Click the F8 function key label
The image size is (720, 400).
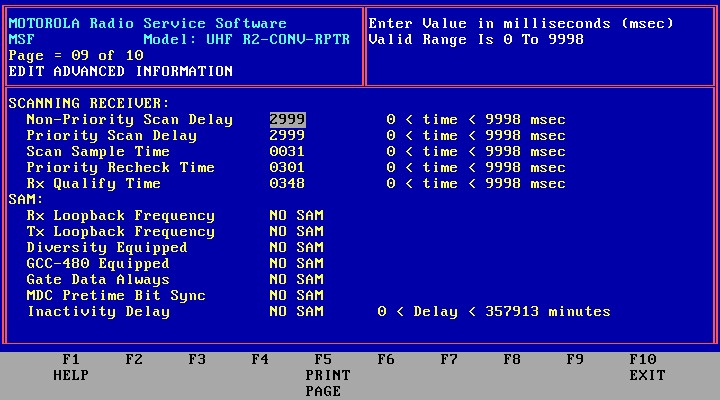pyautogui.click(x=512, y=359)
